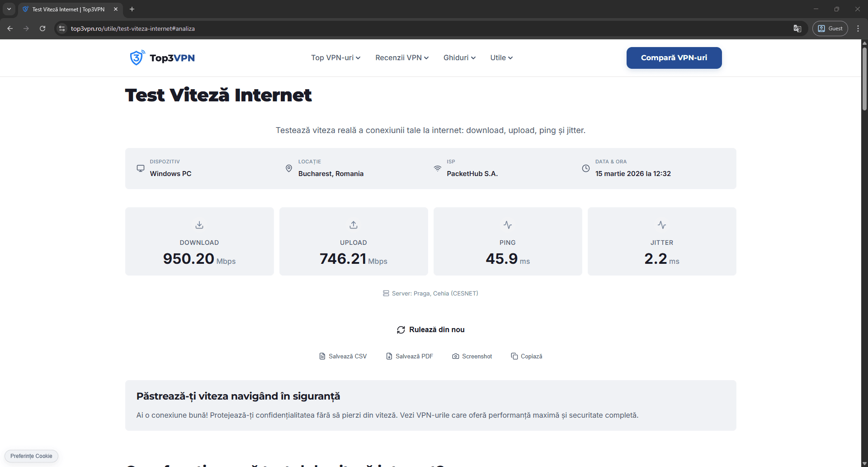This screenshot has width=868, height=467.
Task: Open the Utile dropdown
Action: (501, 57)
